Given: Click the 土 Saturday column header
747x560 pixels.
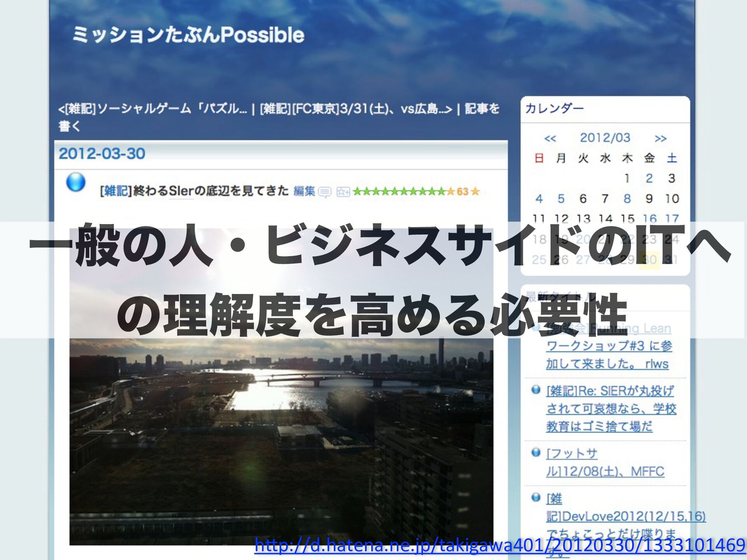Looking at the screenshot, I should click(672, 158).
